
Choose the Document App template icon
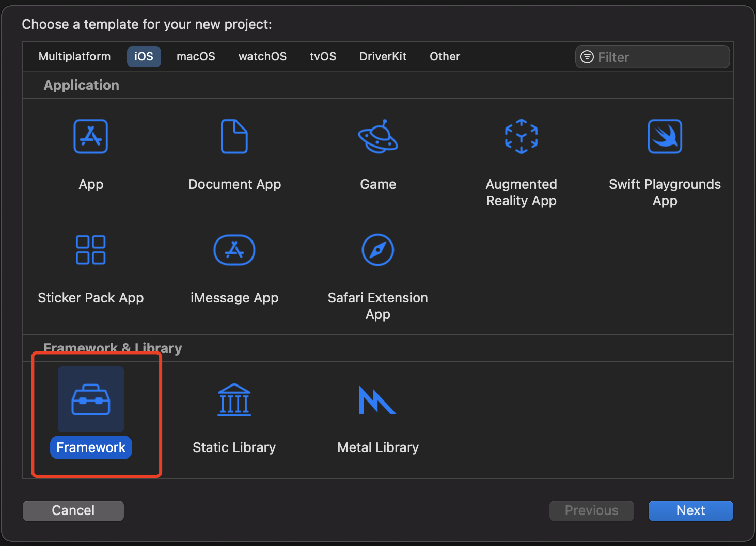tap(234, 137)
